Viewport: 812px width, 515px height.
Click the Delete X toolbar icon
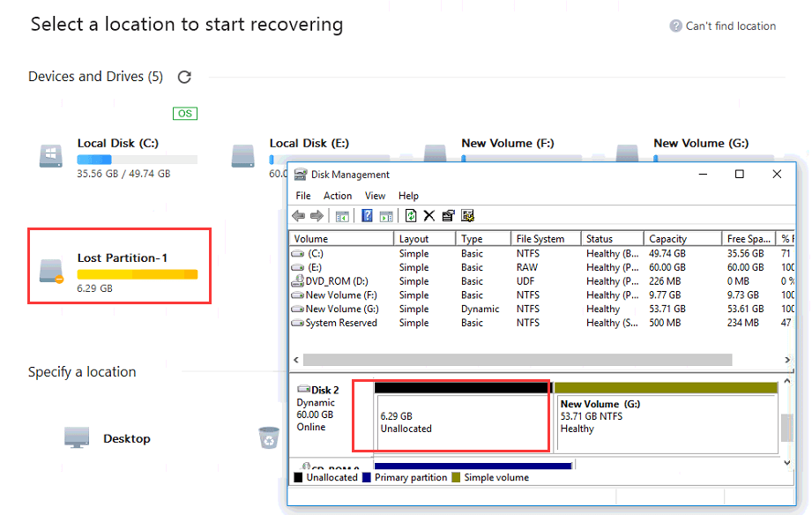tap(429, 216)
